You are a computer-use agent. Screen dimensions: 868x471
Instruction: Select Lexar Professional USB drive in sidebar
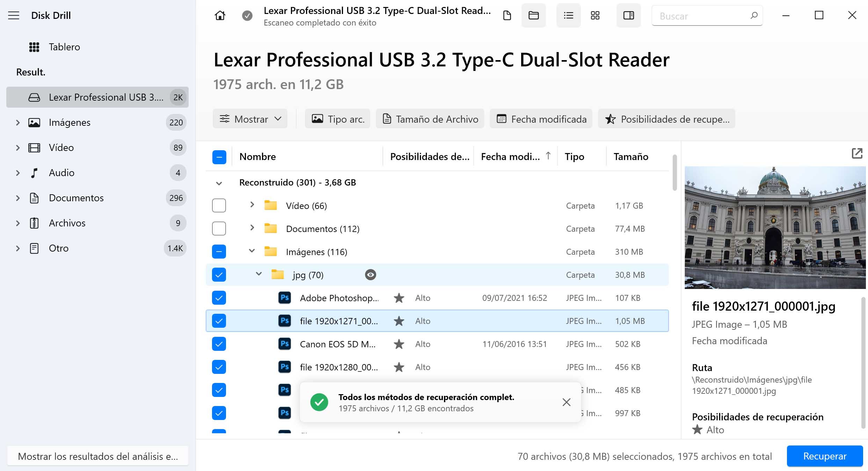click(97, 97)
